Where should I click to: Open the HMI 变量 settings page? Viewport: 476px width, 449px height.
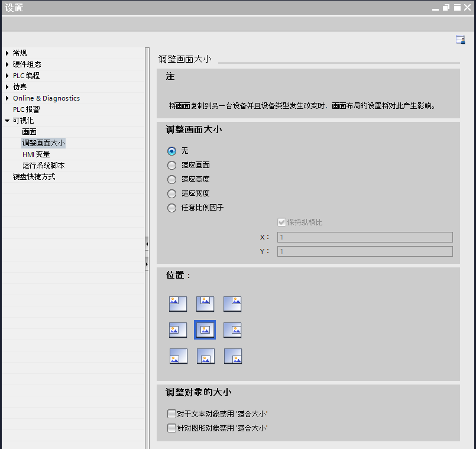(36, 154)
